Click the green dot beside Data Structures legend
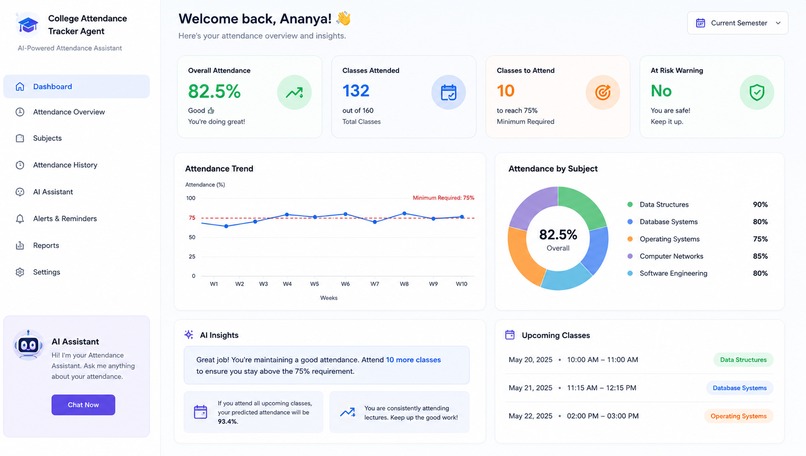806x456 pixels. click(630, 205)
